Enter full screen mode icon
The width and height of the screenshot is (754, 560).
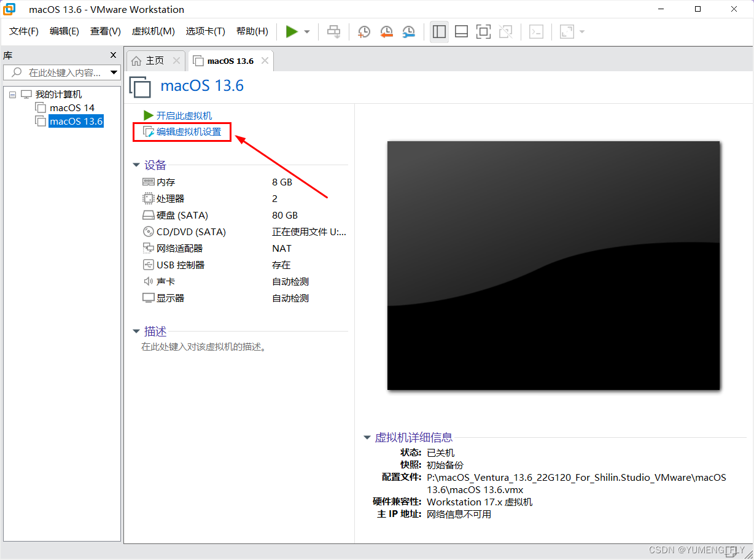click(484, 32)
